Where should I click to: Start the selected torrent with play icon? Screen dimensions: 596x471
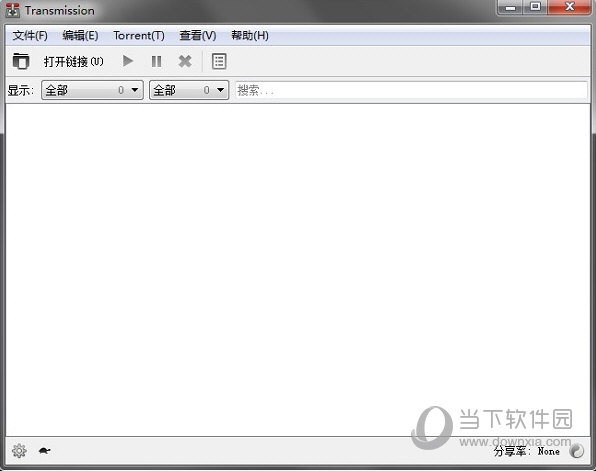point(128,61)
